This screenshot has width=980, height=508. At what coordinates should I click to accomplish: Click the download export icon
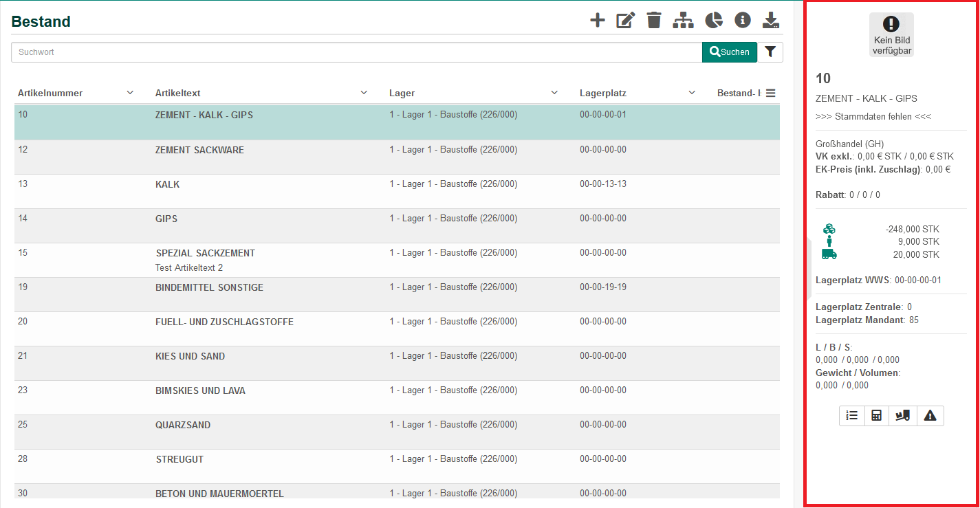pyautogui.click(x=772, y=21)
